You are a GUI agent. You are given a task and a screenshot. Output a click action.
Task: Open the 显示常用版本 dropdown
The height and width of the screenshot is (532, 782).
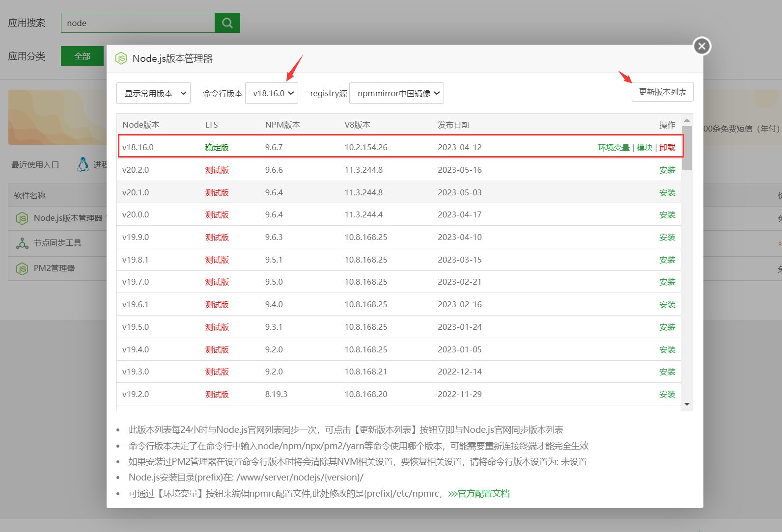click(153, 93)
